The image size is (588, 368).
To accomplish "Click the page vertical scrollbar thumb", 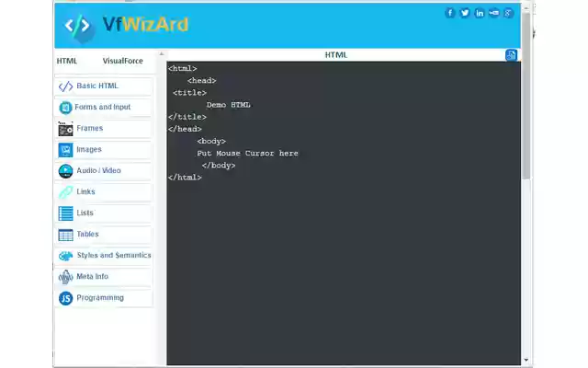I will coord(526,96).
